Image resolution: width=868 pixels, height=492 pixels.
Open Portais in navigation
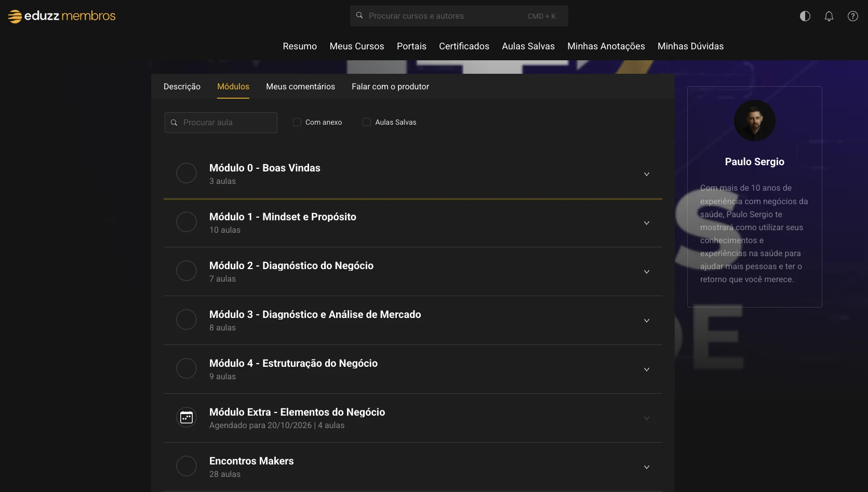(411, 46)
